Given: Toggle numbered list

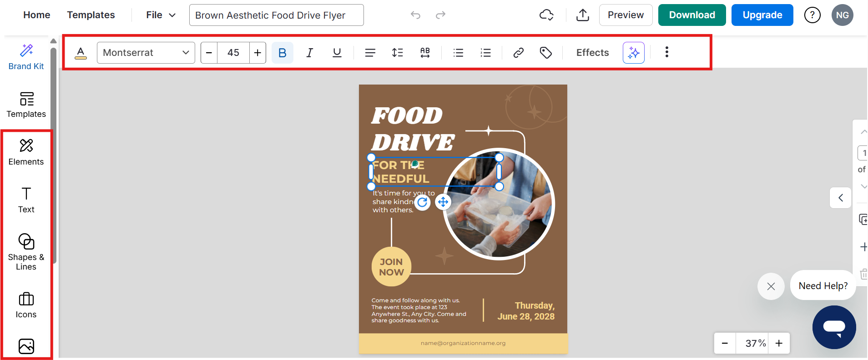Looking at the screenshot, I should coord(485,53).
